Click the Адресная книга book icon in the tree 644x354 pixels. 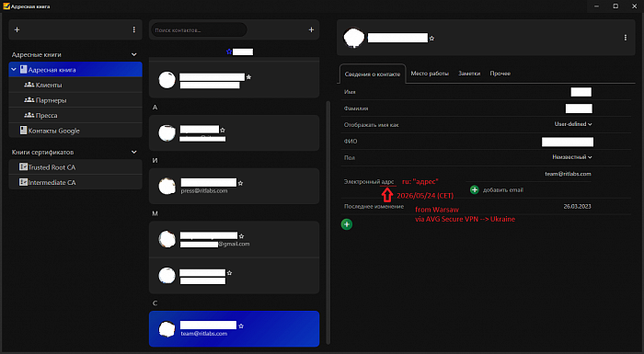pyautogui.click(x=23, y=69)
